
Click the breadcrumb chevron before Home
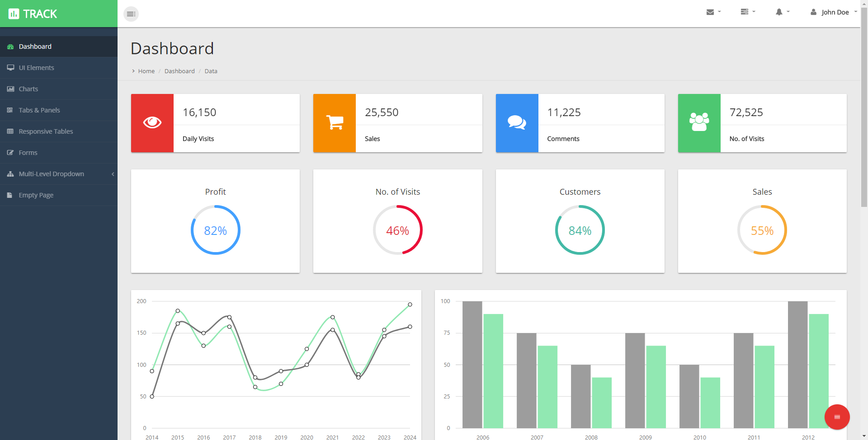[x=133, y=71]
